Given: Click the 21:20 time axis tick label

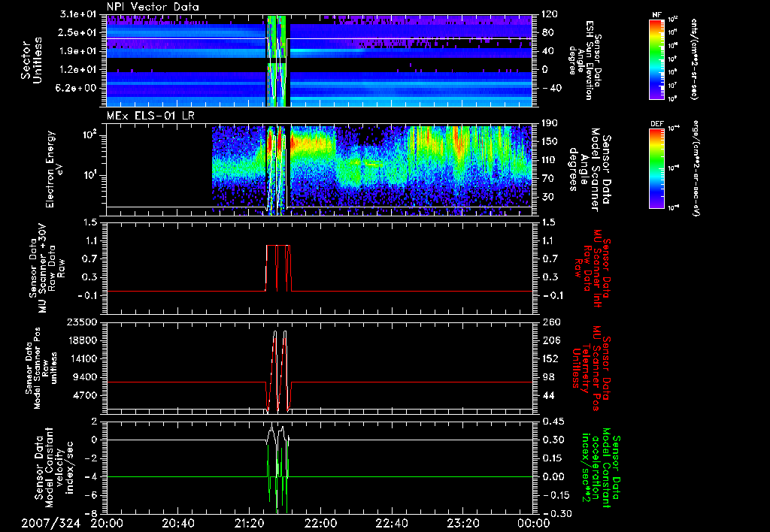Looking at the screenshot, I should point(249,522).
